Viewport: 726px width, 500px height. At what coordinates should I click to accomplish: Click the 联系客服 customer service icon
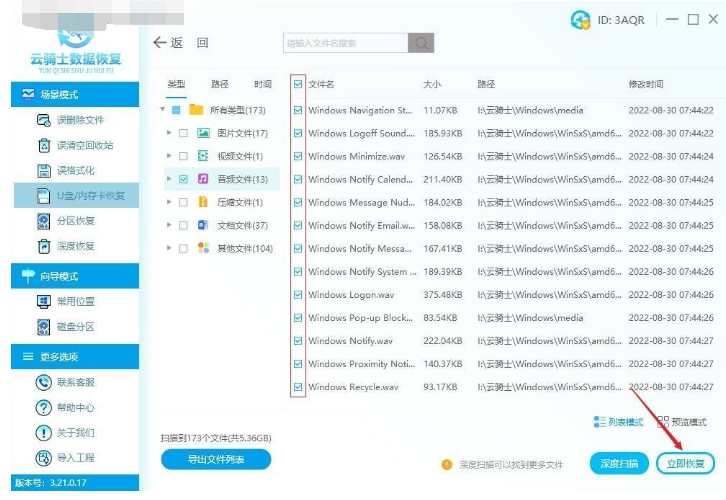pos(43,382)
